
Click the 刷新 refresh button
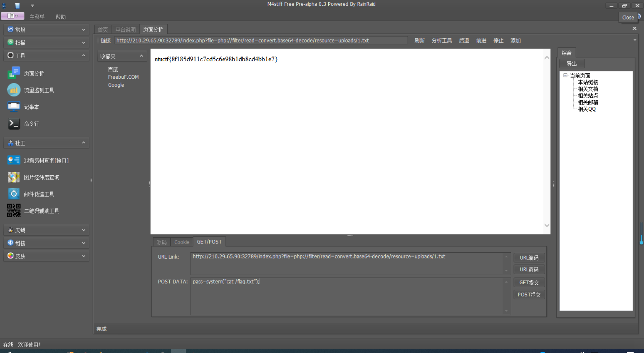(x=419, y=41)
